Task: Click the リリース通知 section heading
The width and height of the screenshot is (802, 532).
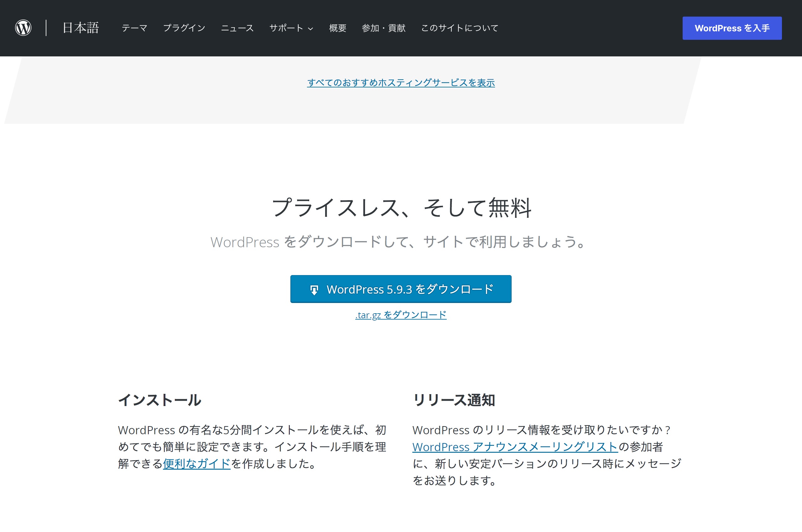Action: coord(454,400)
